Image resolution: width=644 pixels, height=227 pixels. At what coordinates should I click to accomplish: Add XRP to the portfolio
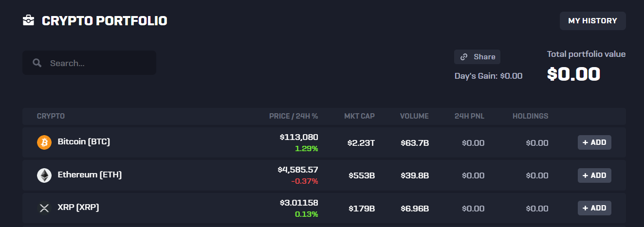pyautogui.click(x=594, y=208)
